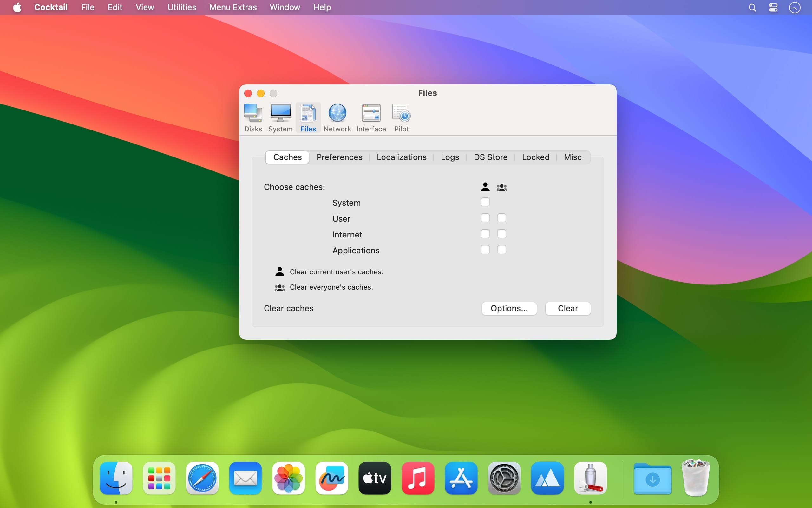
Task: Open the Help menu
Action: pyautogui.click(x=322, y=7)
